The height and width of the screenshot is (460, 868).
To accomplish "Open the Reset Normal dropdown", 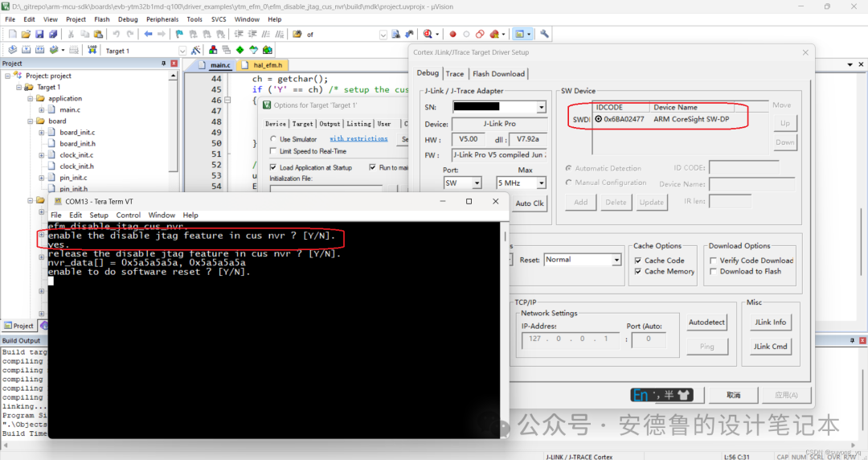I will [616, 260].
